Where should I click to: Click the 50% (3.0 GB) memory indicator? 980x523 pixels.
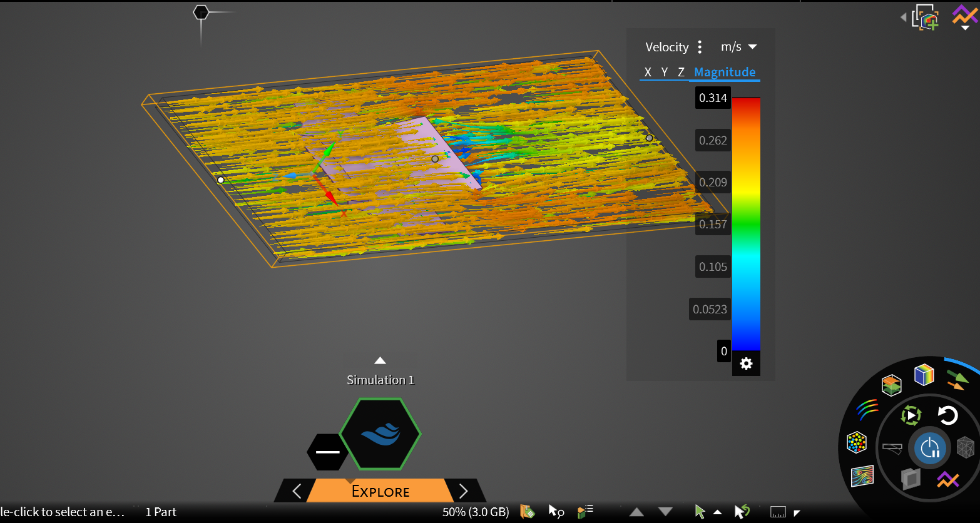click(x=476, y=512)
